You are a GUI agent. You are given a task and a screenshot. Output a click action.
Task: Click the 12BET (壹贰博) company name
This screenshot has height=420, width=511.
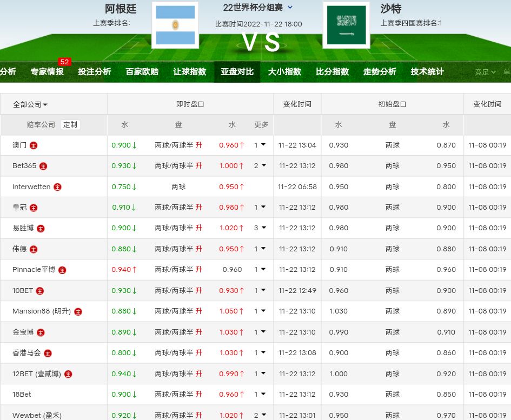tap(37, 374)
